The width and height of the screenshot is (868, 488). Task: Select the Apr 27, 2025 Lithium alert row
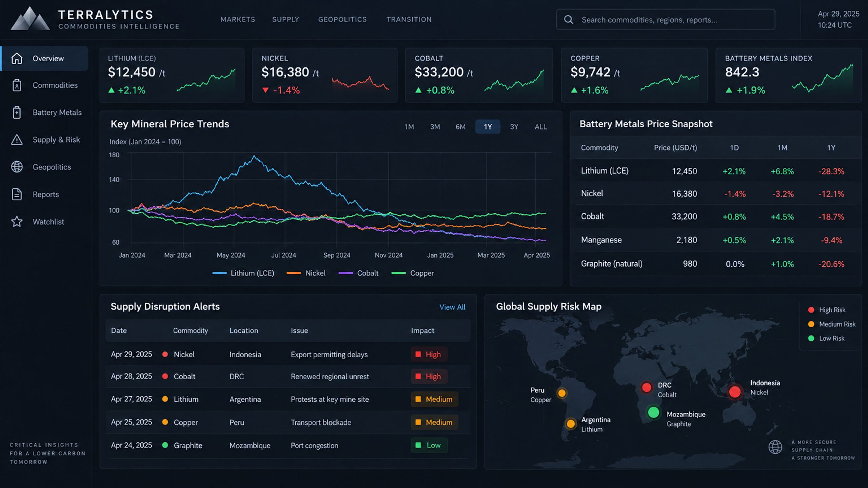click(288, 399)
